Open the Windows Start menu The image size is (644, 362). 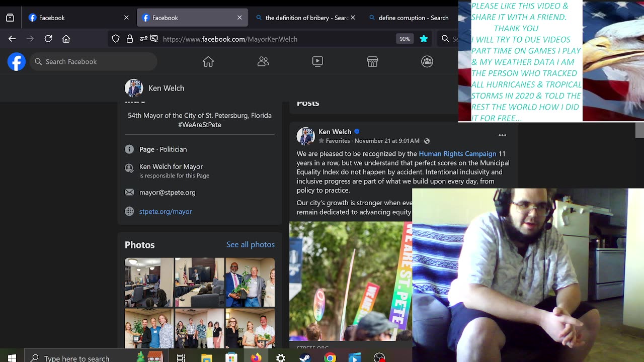point(12,357)
